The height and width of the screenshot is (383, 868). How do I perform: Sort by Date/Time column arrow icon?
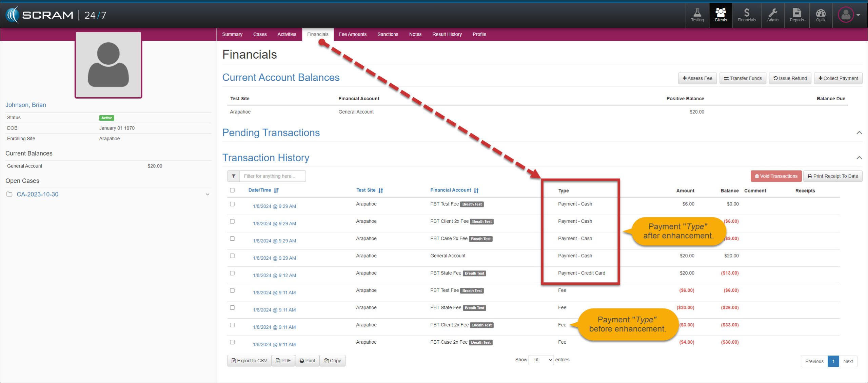(x=276, y=190)
